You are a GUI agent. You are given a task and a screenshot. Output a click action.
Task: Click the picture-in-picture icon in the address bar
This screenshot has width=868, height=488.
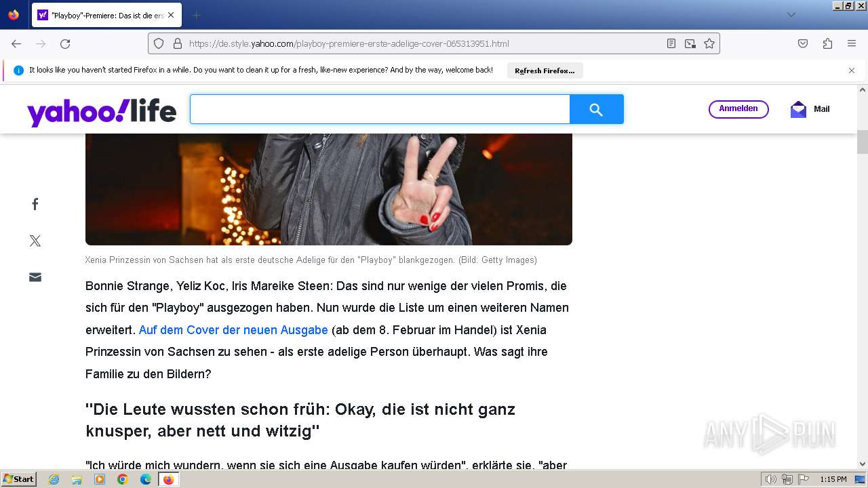(690, 43)
